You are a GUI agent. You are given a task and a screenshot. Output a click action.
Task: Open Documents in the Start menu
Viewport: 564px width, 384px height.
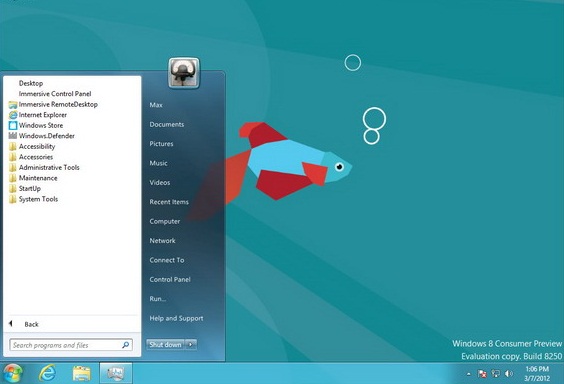tap(167, 124)
